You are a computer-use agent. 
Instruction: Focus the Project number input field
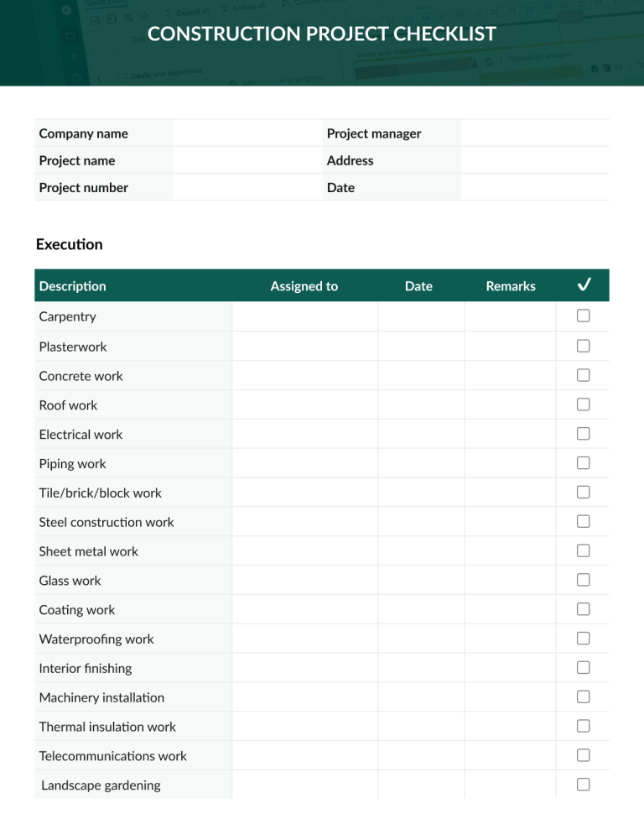pos(247,187)
